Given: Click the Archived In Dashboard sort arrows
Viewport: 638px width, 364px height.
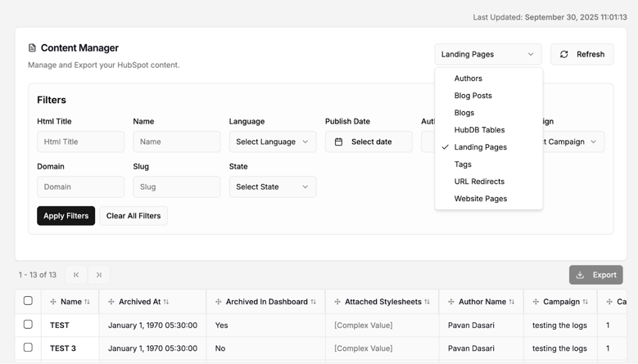Looking at the screenshot, I should point(314,302).
